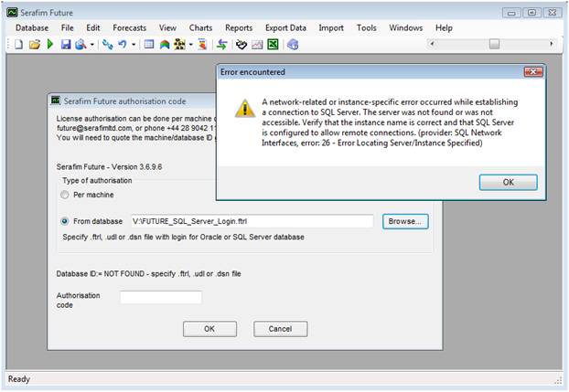This screenshot has width=569, height=392.
Task: Click the green swap arrows icon
Action: (x=221, y=45)
